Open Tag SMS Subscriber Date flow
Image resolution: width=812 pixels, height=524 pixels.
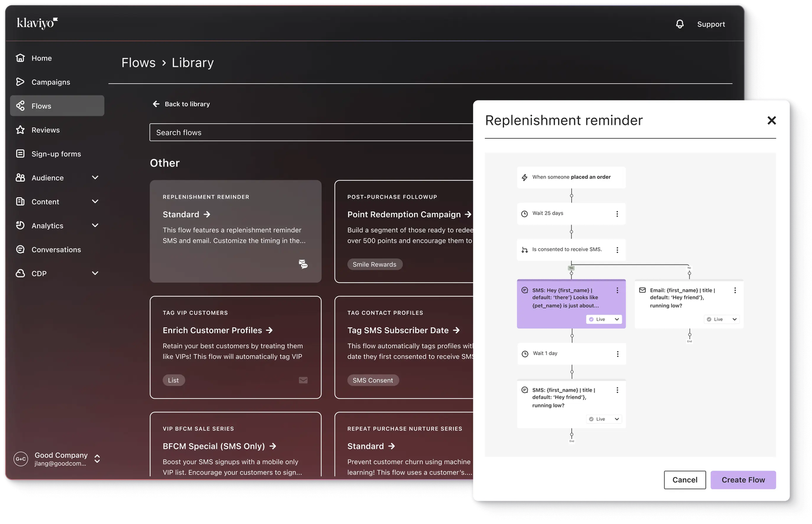click(x=404, y=330)
